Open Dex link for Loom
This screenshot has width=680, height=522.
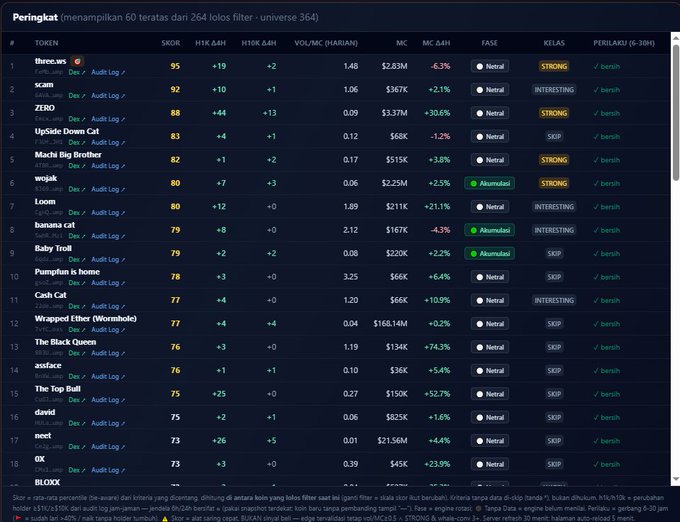point(77,213)
